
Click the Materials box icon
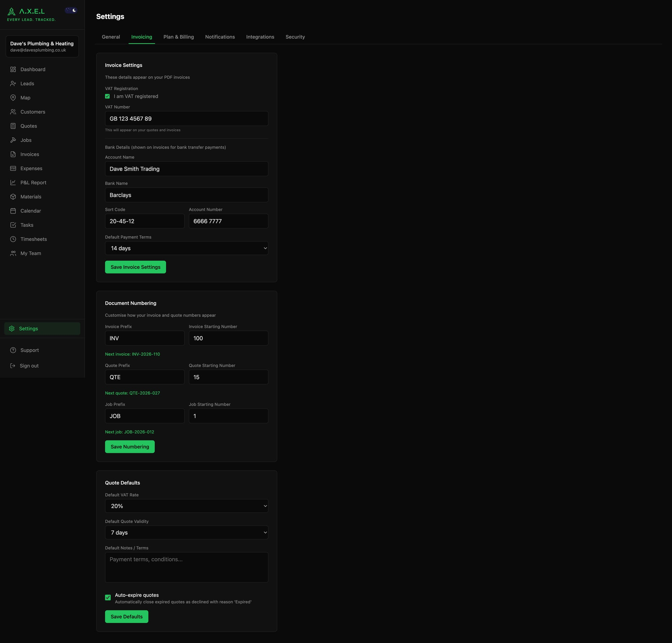pyautogui.click(x=13, y=197)
